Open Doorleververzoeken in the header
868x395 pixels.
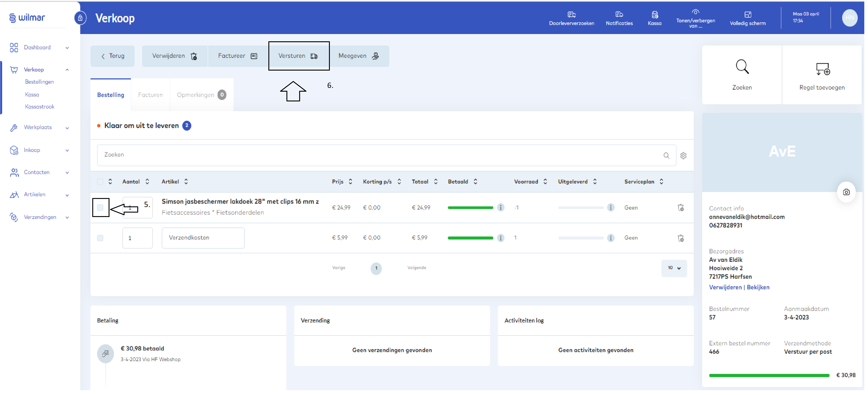coord(574,18)
